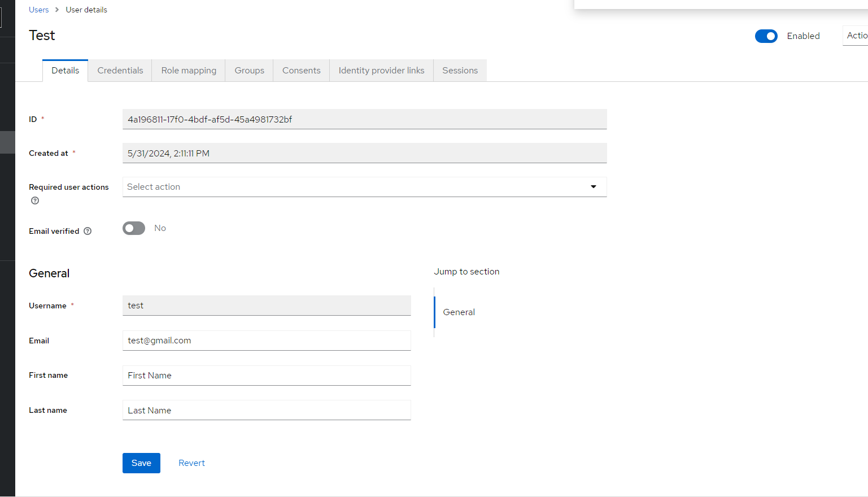Open the Select action dropdown
868x497 pixels.
[x=364, y=187]
